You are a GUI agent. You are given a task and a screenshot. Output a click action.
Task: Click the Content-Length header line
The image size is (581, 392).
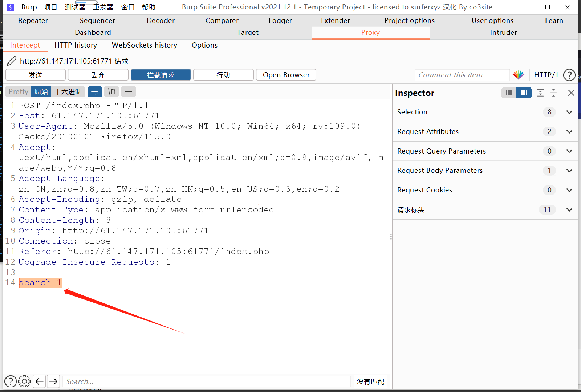pos(65,220)
